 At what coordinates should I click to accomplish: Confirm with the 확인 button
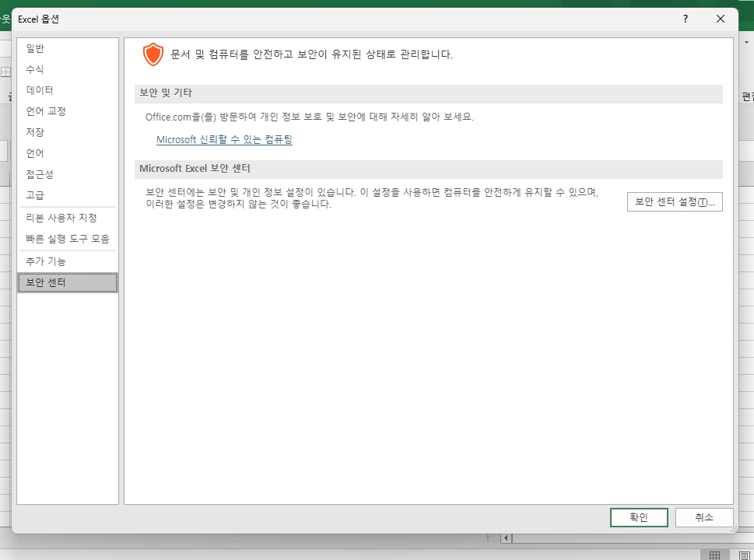[639, 518]
